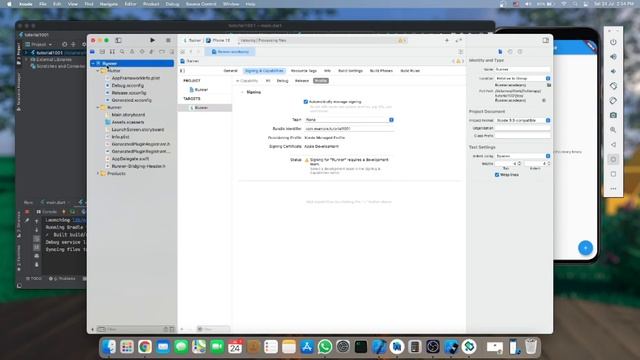Switch to the General tab
The height and width of the screenshot is (360, 640).
click(230, 71)
